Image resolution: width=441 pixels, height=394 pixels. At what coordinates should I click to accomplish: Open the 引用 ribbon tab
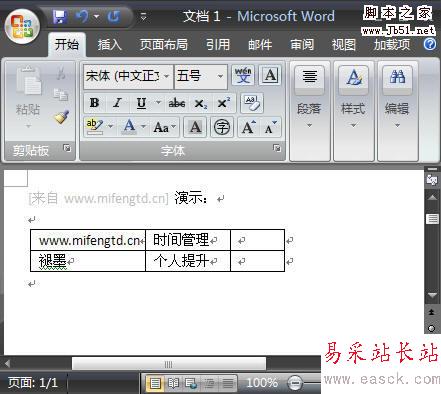pyautogui.click(x=218, y=44)
